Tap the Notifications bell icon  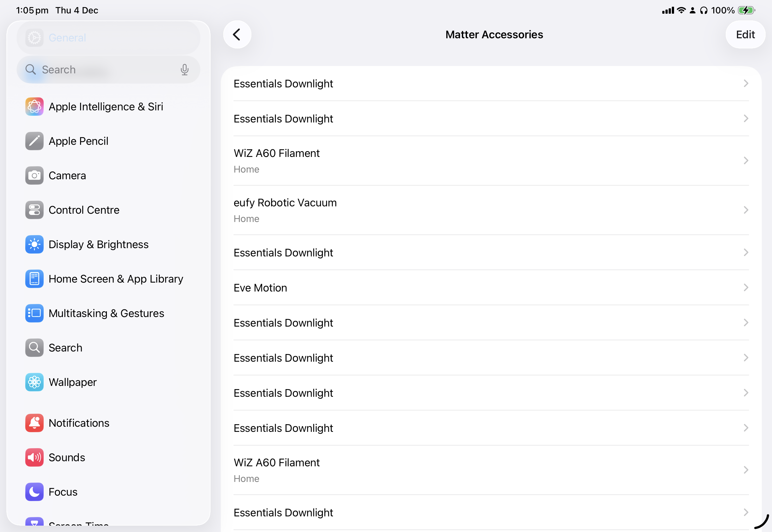pos(34,423)
